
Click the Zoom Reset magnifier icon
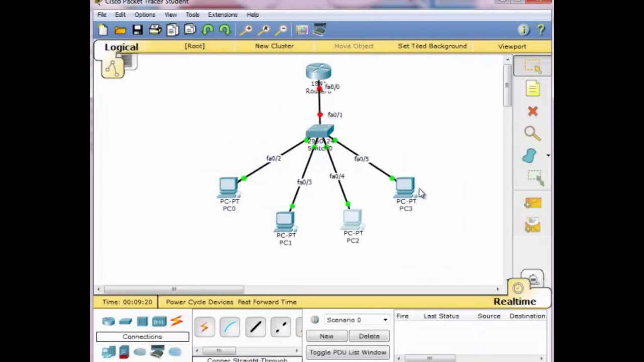264,30
